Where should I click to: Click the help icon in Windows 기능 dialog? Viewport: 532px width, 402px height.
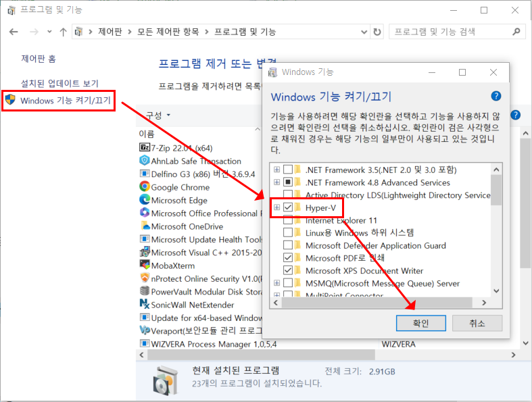(495, 97)
